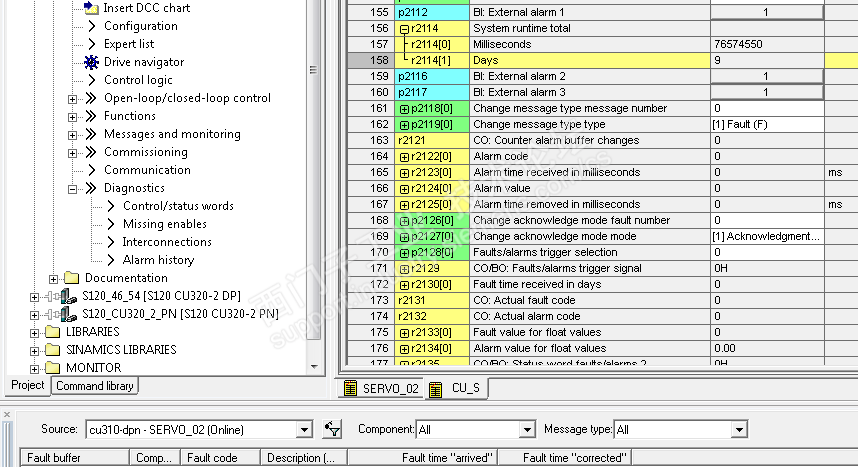
Task: Open the Source dropdown
Action: [304, 430]
